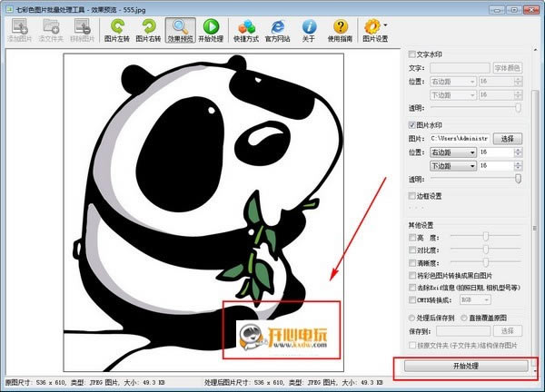Image resolution: width=545 pixels, height=392 pixels.
Task: Click the panda preview image
Action: coord(203,212)
